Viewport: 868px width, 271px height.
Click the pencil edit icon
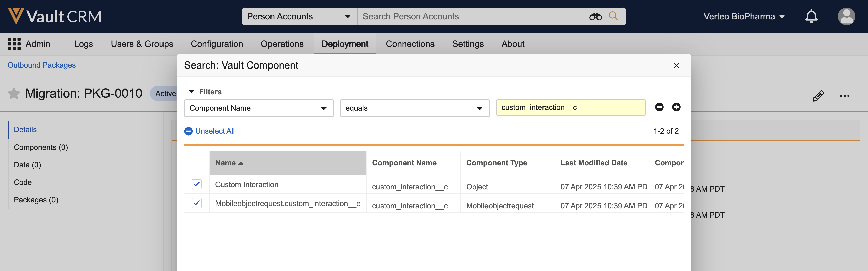point(818,96)
